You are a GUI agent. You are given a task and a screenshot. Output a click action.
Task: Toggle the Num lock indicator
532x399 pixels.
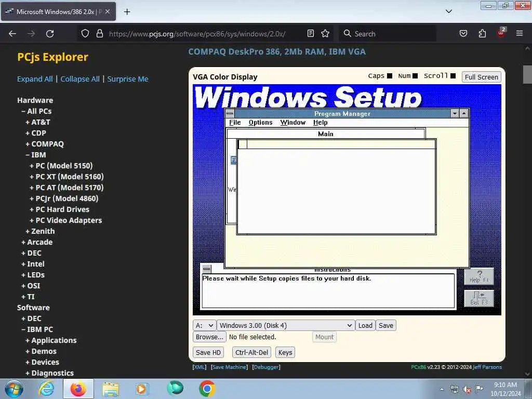pos(415,76)
